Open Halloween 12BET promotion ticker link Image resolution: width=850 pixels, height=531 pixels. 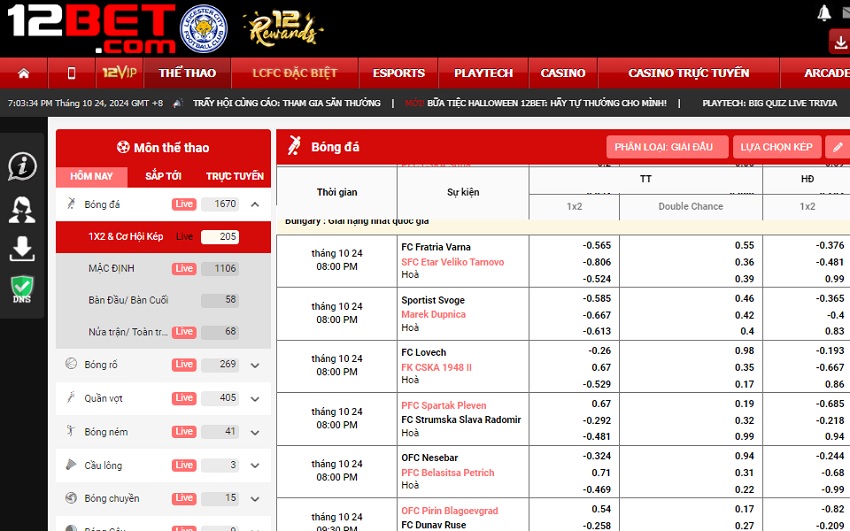(x=536, y=103)
